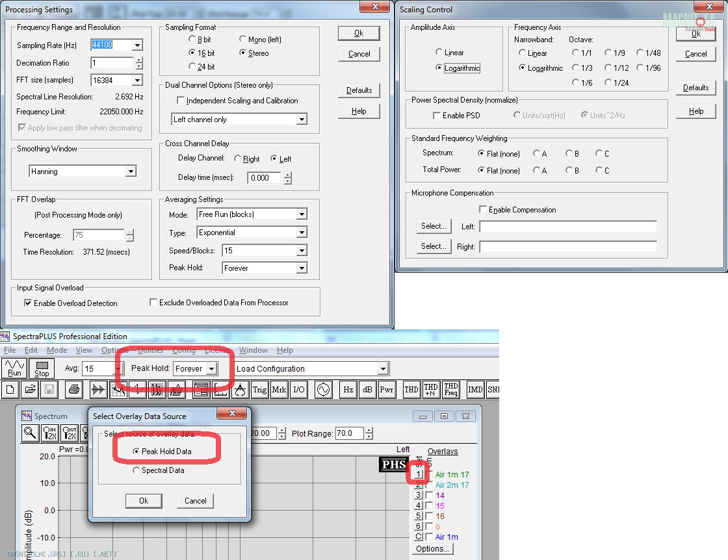The width and height of the screenshot is (728, 560).
Task: Toggle the dB toolbar icon
Action: click(x=367, y=390)
